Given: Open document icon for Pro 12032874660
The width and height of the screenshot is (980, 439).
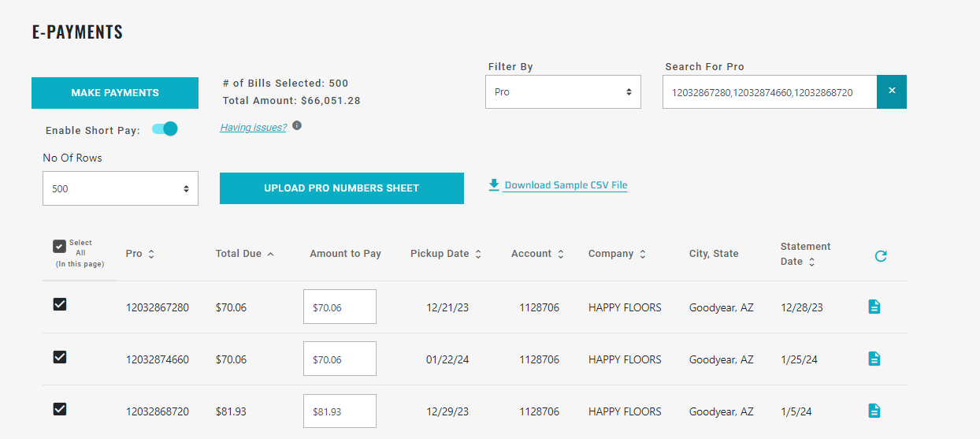Looking at the screenshot, I should pos(874,359).
